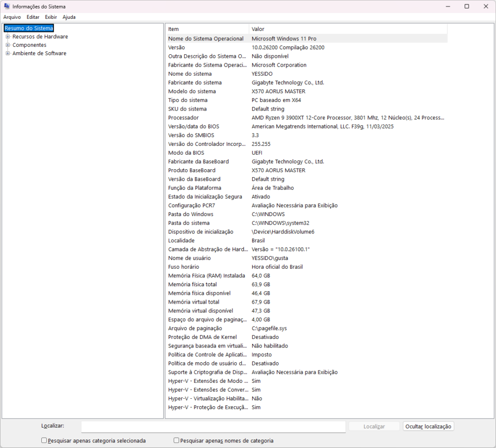496x448 pixels.
Task: Click American Megatrends BIOS value
Action: click(x=323, y=126)
